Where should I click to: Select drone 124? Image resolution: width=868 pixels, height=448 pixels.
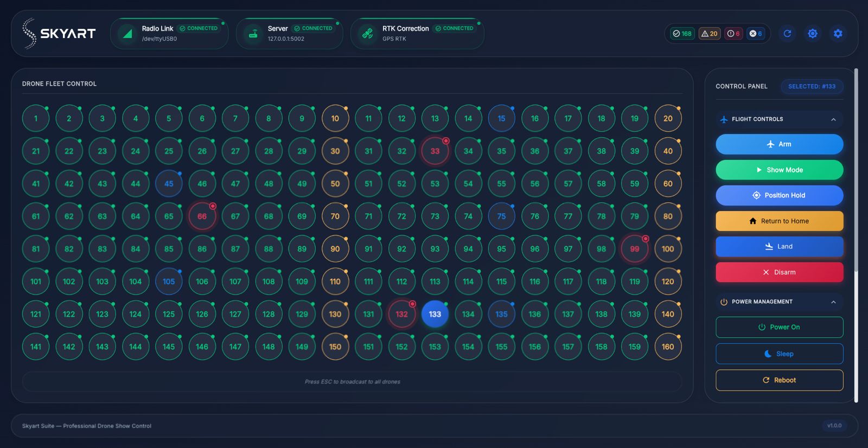point(136,313)
